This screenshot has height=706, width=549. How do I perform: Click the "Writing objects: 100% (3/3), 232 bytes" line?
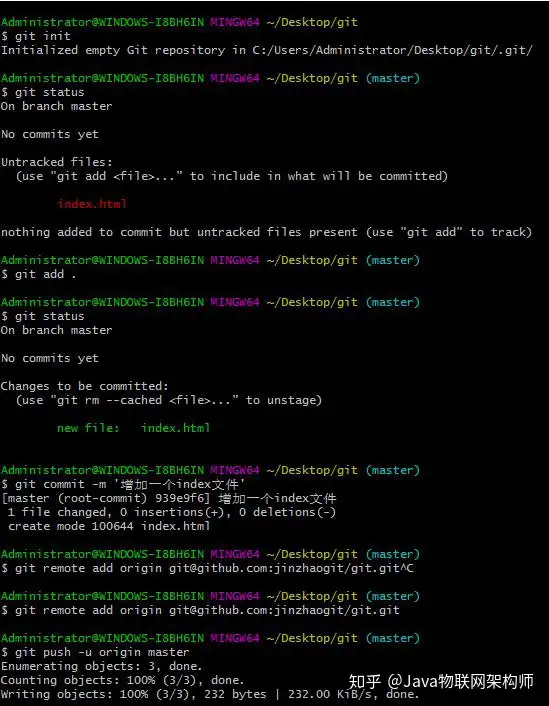210,694
